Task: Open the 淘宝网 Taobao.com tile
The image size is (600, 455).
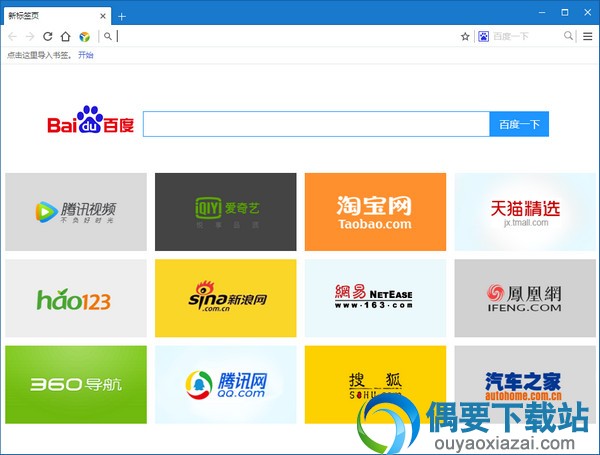Action: (375, 212)
